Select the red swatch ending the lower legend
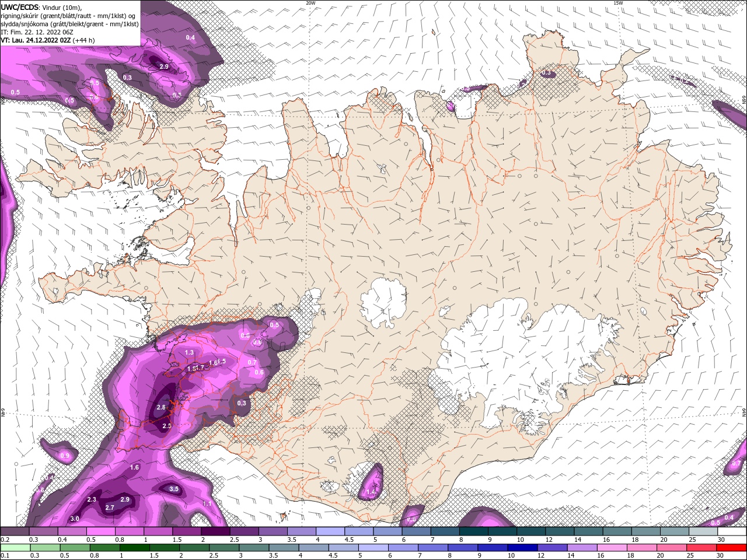 pyautogui.click(x=732, y=547)
